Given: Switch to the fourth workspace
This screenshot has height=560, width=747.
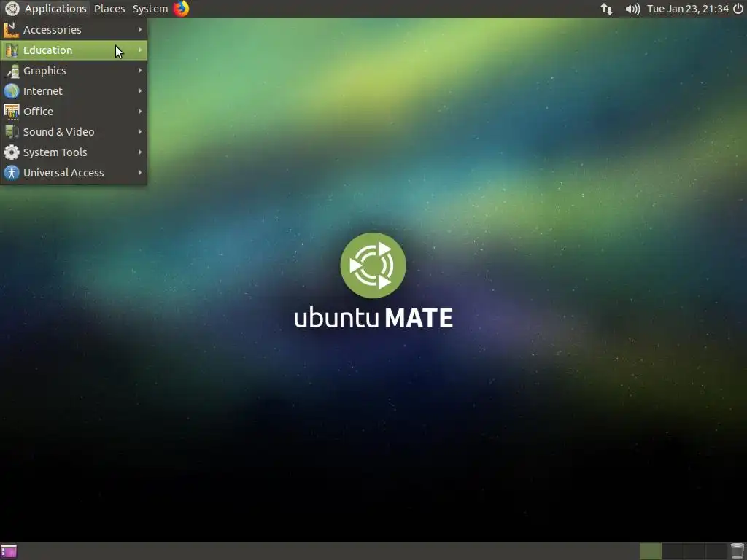Looking at the screenshot, I should click(x=716, y=551).
